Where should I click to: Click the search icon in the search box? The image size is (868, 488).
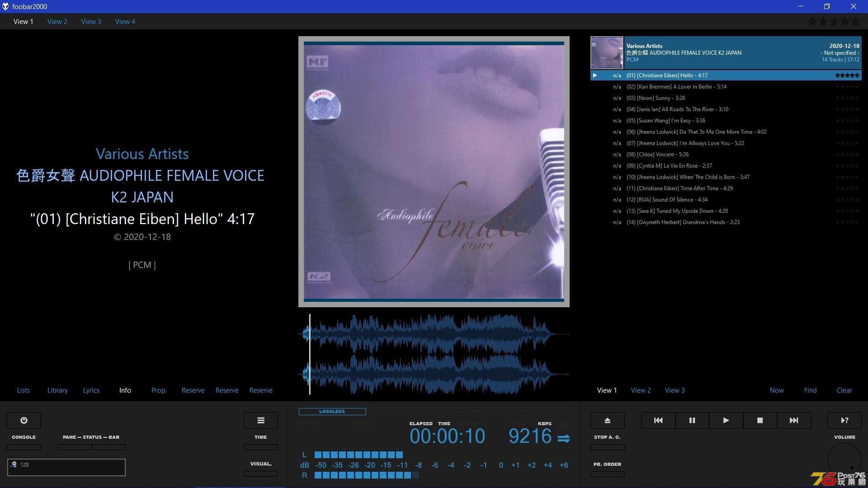tap(14, 465)
